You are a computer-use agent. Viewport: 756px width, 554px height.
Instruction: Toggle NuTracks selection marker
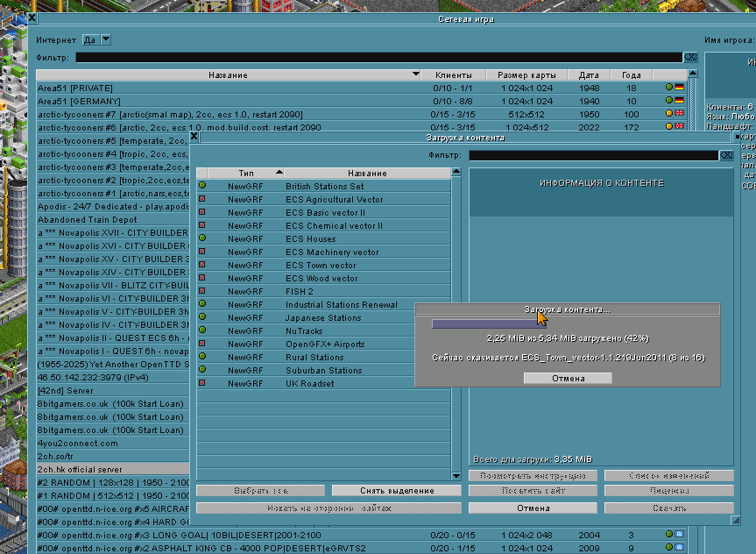click(202, 330)
